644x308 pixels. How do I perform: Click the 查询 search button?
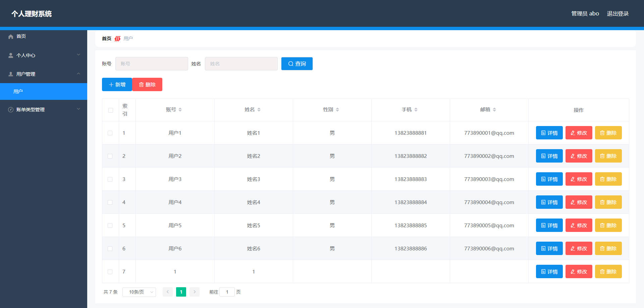(x=297, y=64)
